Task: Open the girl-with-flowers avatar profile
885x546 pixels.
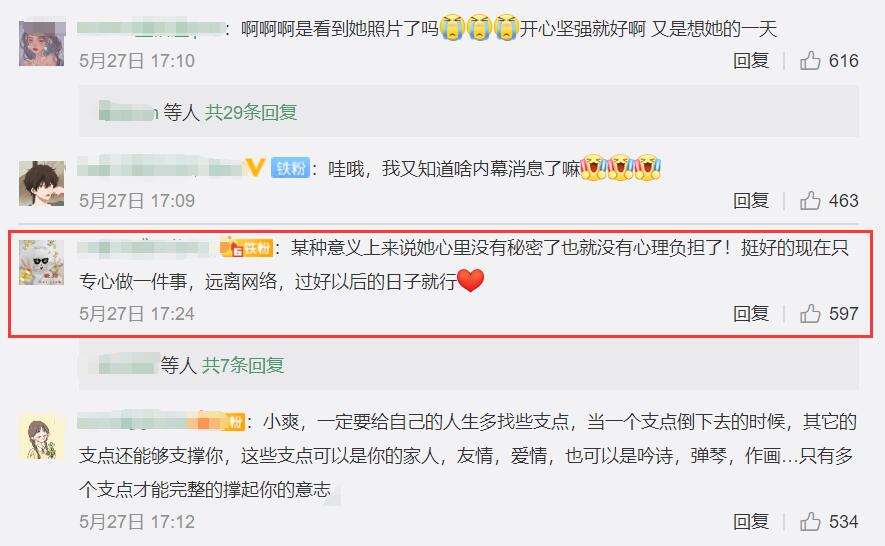Action: coord(42,43)
